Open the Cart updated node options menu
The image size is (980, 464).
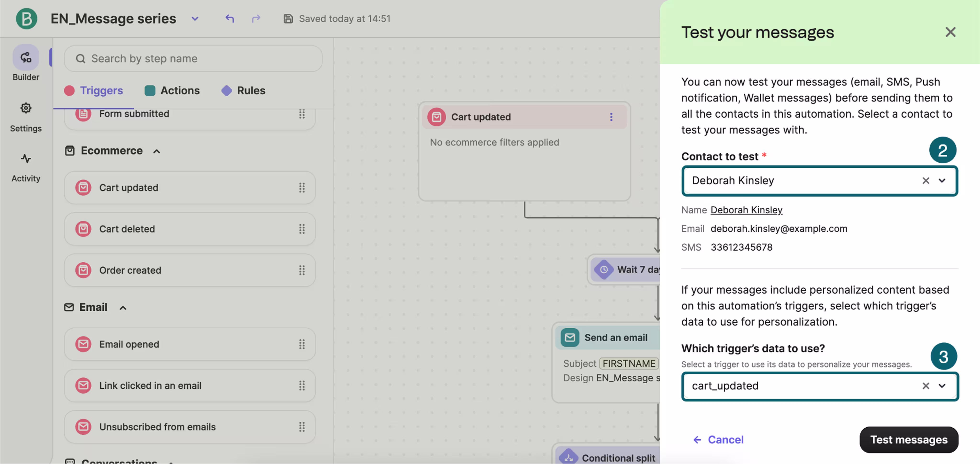coord(611,117)
